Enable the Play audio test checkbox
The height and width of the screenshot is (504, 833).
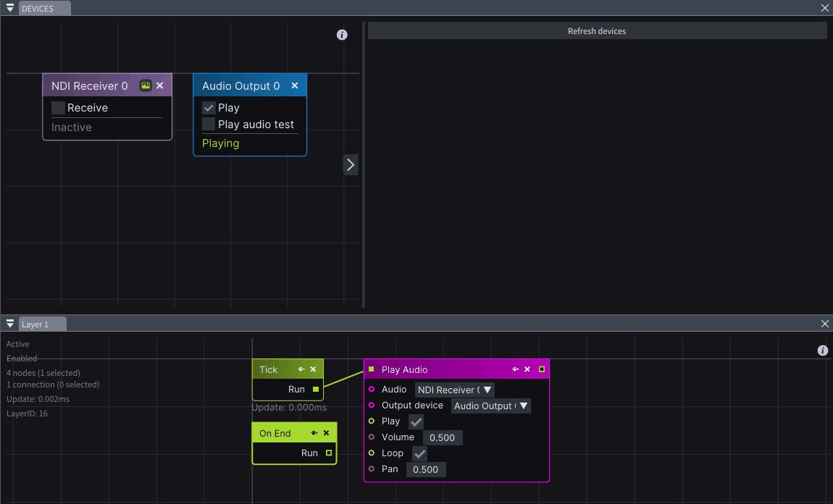point(209,125)
